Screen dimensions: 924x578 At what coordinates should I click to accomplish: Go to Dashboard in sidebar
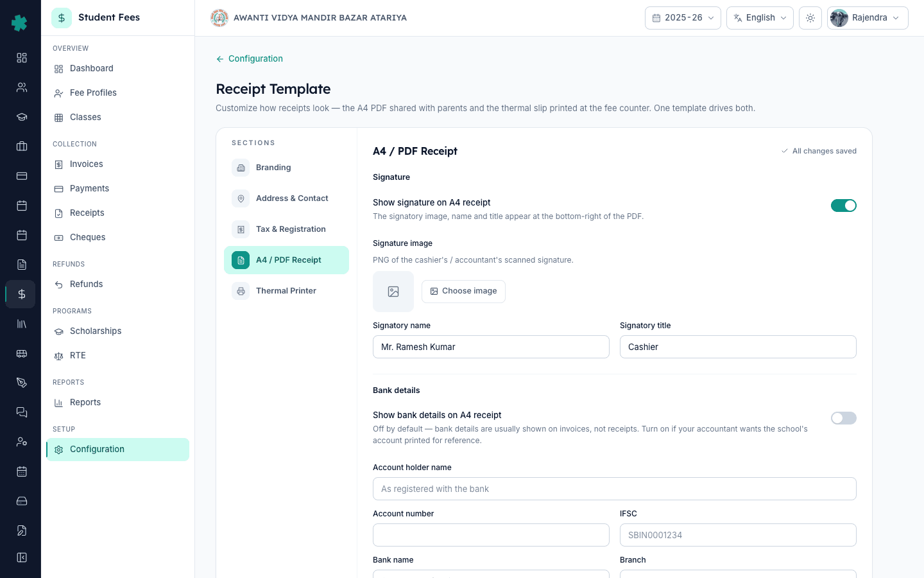click(x=117, y=69)
